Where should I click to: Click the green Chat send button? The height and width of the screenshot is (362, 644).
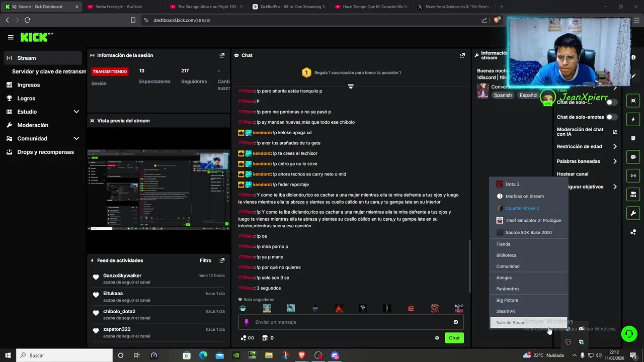(454, 338)
